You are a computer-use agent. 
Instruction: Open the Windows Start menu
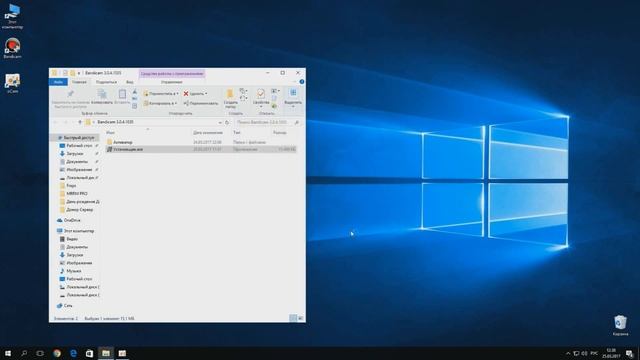[8, 353]
